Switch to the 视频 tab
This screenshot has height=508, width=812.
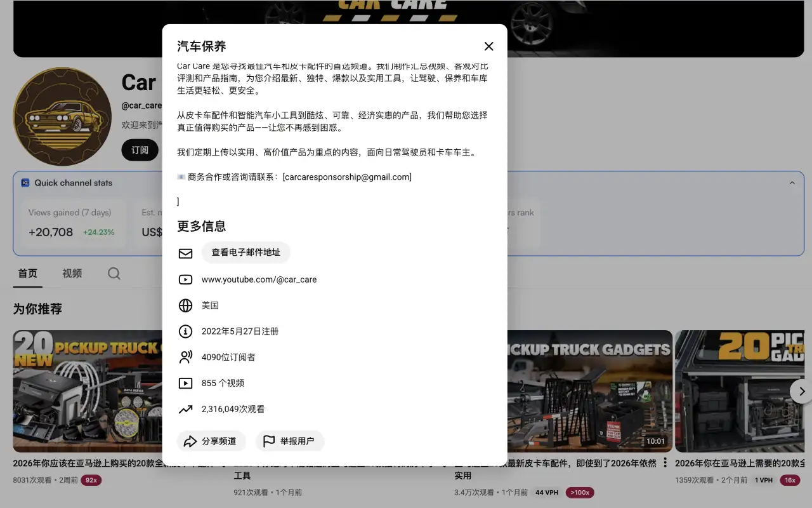click(x=72, y=273)
